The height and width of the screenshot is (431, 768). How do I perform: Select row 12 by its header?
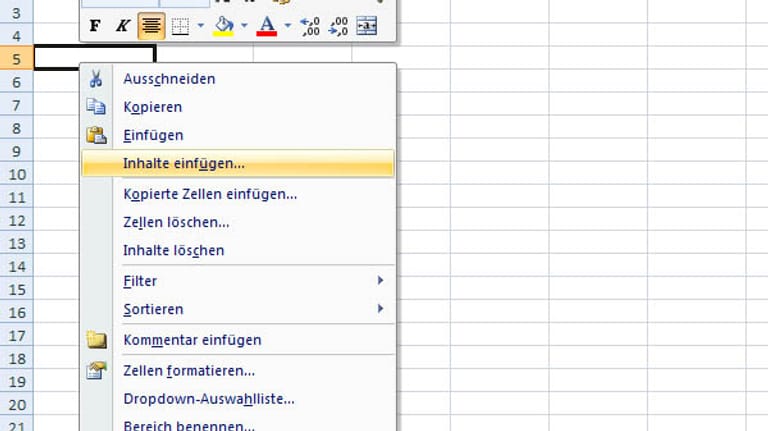click(x=17, y=219)
